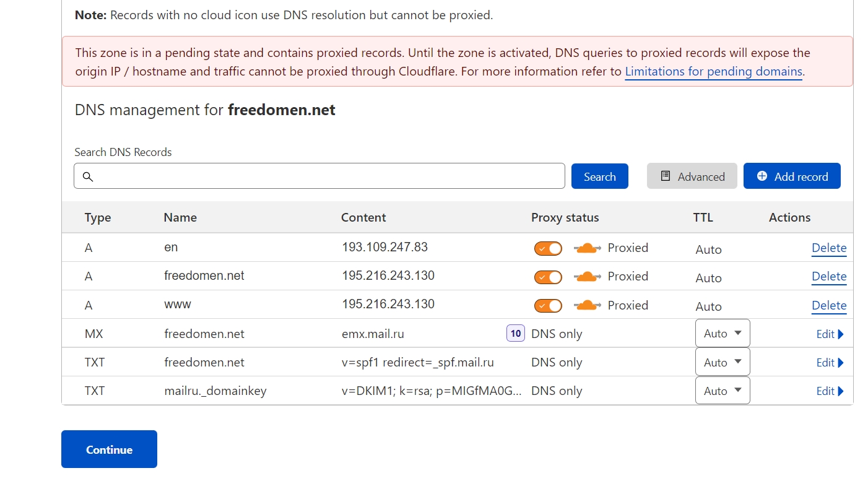
Task: Open TTL dropdown for SPF TXT record
Action: click(x=723, y=362)
